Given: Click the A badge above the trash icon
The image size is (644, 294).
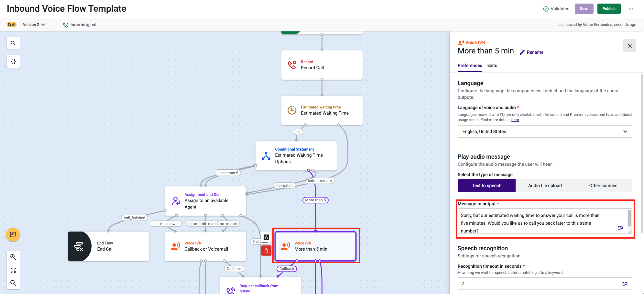Looking at the screenshot, I should tap(266, 237).
